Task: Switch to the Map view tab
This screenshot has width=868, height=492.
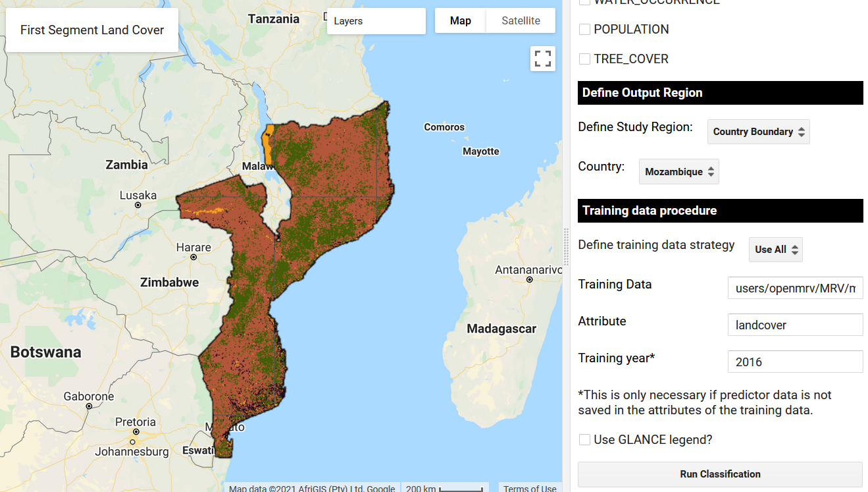Action: 460,21
